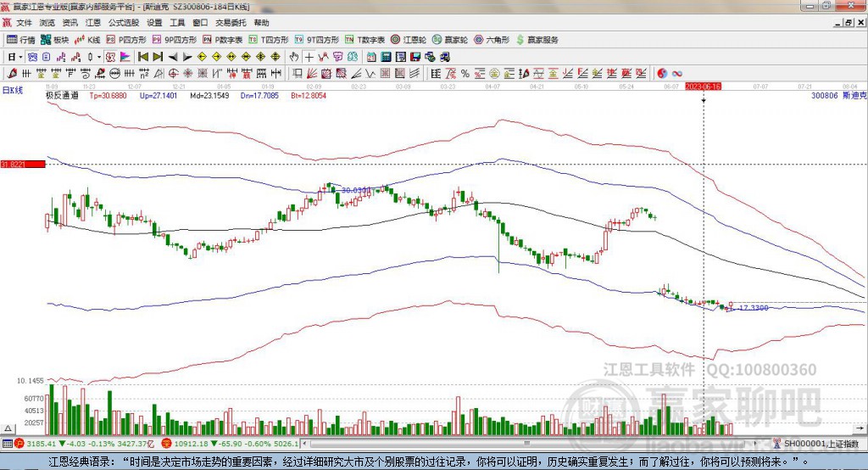
Task: Click the 沪 index 3185.41 status entry
Action: click(x=86, y=444)
